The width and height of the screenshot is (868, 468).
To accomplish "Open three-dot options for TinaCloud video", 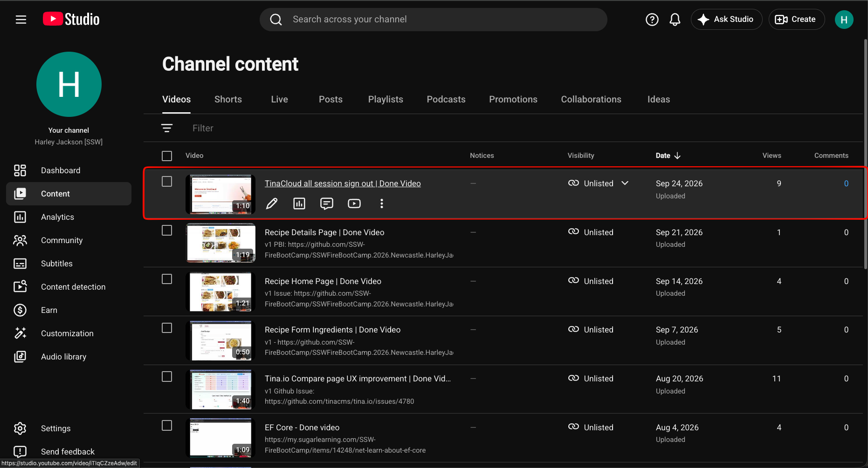I will click(382, 203).
